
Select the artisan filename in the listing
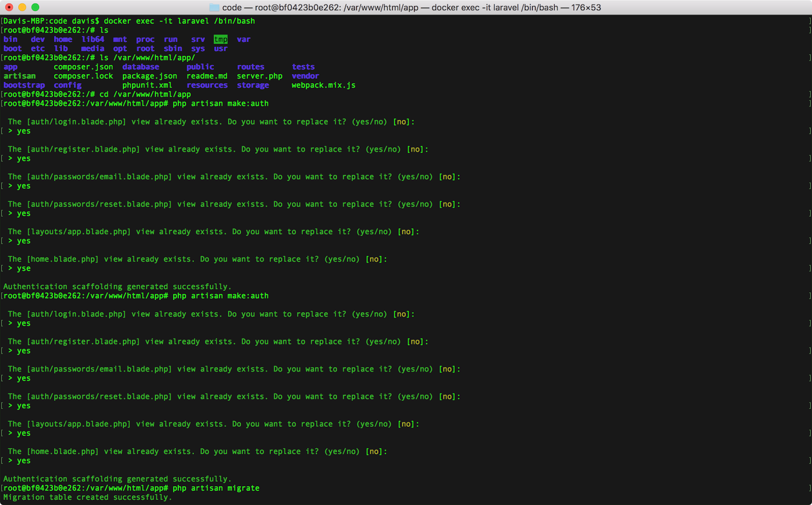pos(19,76)
